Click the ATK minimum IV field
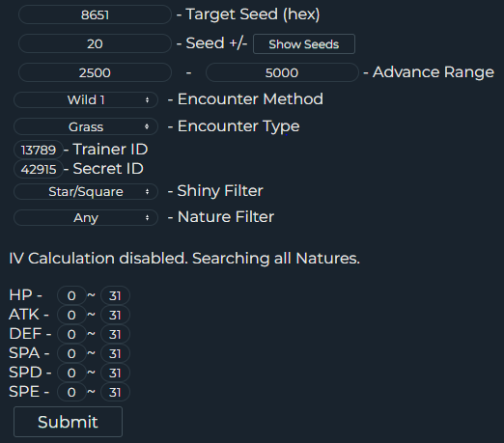The height and width of the screenshot is (443, 504). pyautogui.click(x=71, y=315)
